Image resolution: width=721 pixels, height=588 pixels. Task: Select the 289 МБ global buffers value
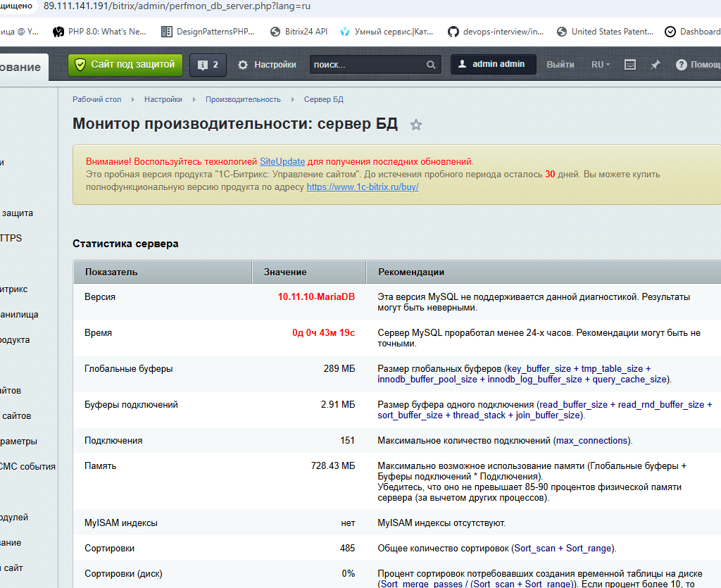(x=339, y=369)
